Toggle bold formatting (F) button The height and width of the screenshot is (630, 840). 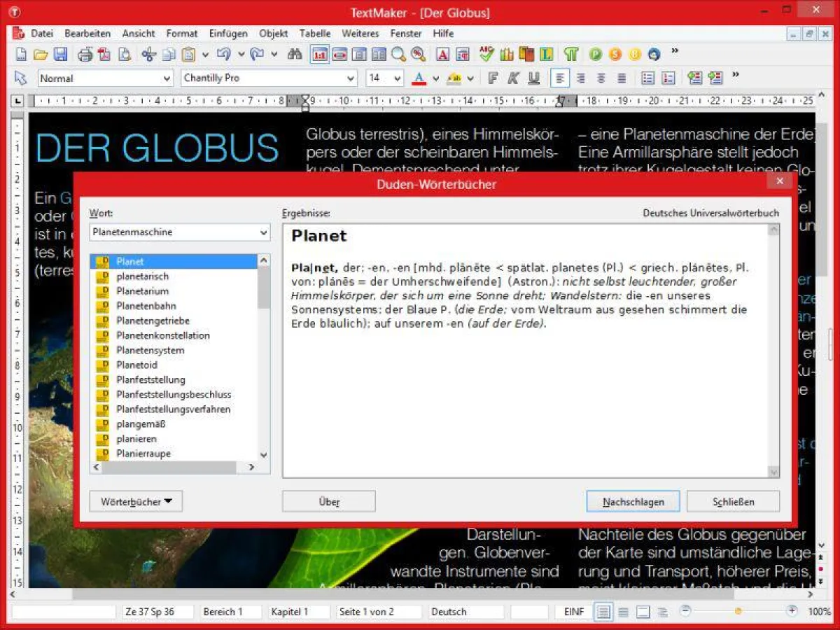coord(493,78)
